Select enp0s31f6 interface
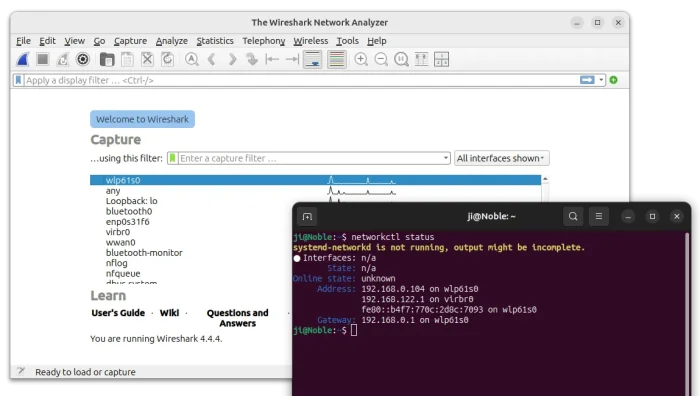Viewport: 700px width, 396px height. [127, 221]
